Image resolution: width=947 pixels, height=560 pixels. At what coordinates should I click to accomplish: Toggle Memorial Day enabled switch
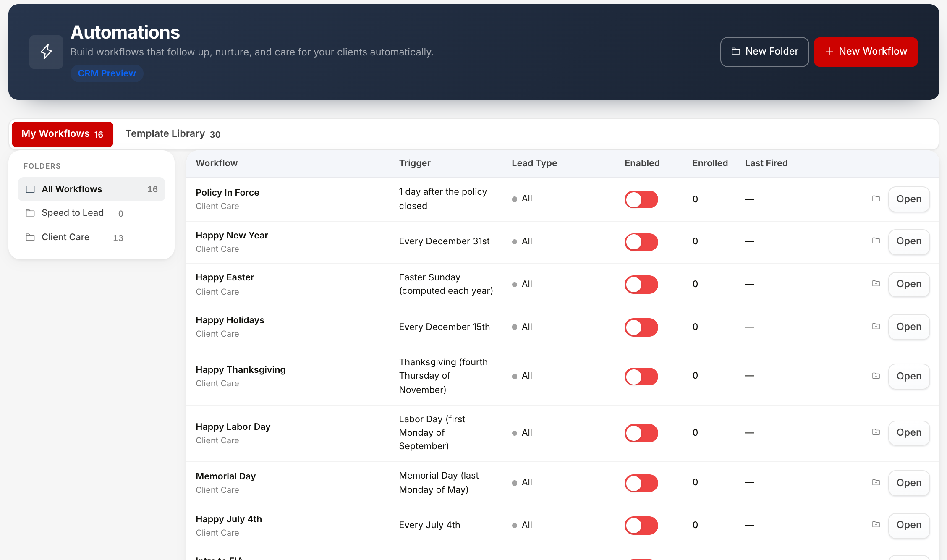tap(641, 483)
